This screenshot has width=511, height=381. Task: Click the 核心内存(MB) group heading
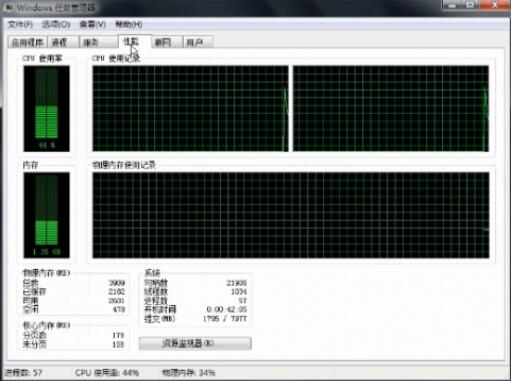point(46,325)
